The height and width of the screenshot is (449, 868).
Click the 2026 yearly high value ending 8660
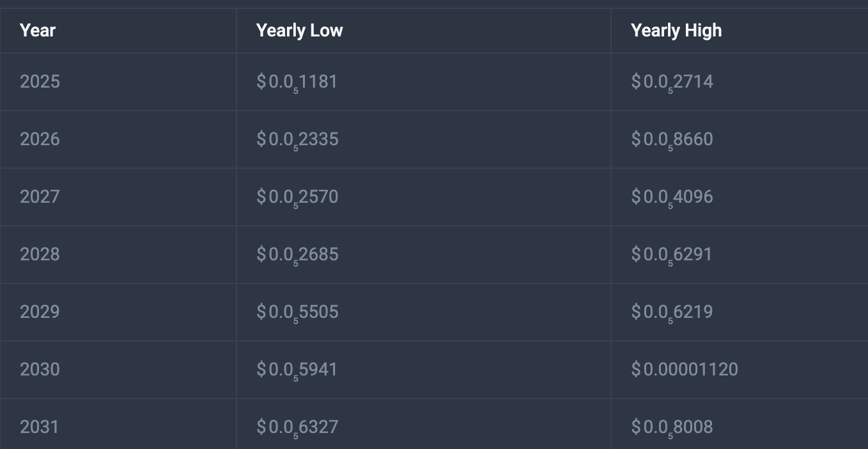(x=672, y=140)
